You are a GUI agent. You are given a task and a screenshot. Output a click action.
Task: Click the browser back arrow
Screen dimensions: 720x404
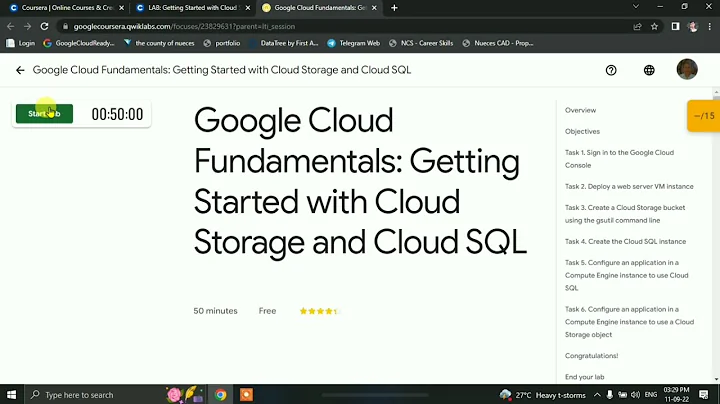pyautogui.click(x=11, y=27)
